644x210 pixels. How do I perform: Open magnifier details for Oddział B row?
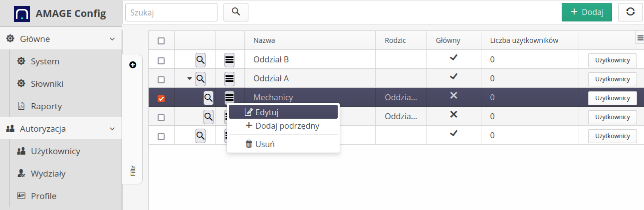tap(201, 60)
